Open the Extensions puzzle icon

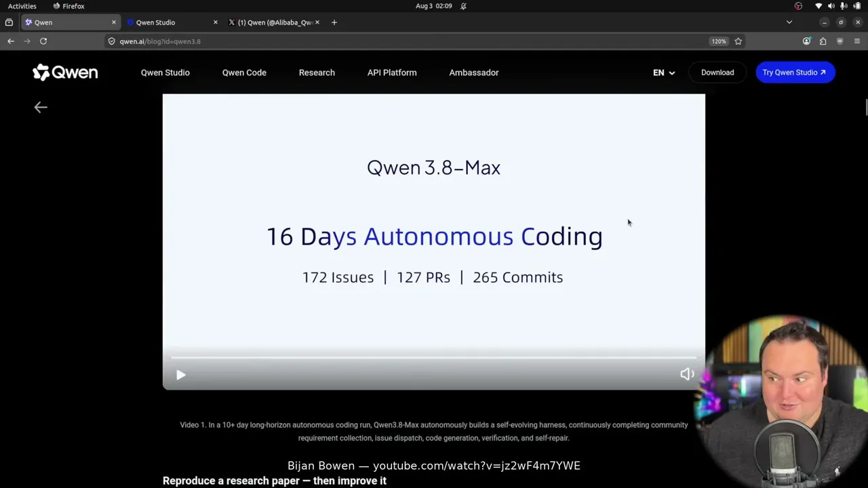coord(823,41)
